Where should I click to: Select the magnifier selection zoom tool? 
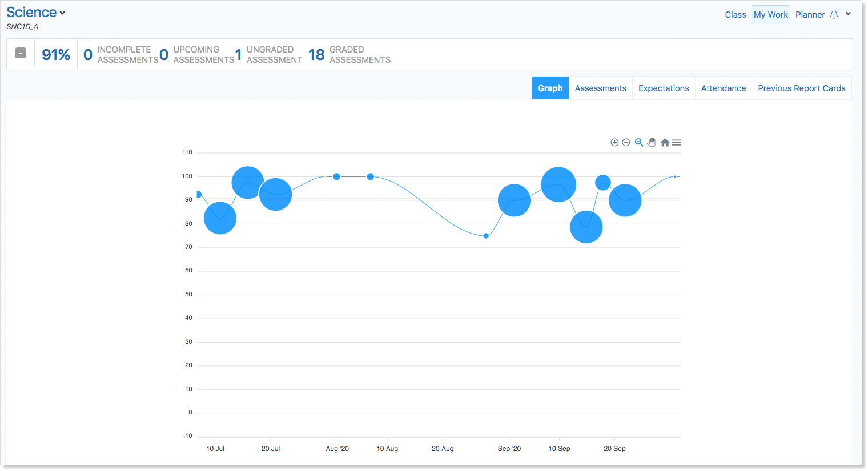click(639, 143)
